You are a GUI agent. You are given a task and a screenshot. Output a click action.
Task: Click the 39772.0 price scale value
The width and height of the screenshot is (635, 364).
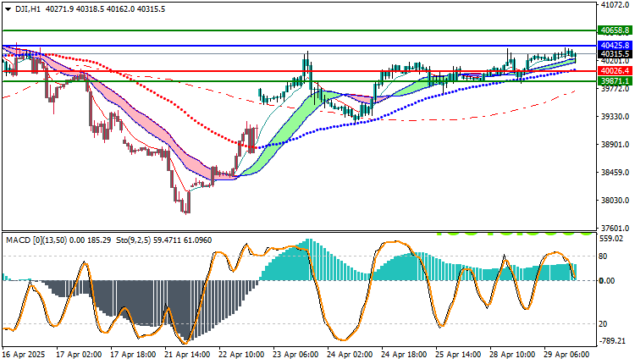[x=616, y=89]
